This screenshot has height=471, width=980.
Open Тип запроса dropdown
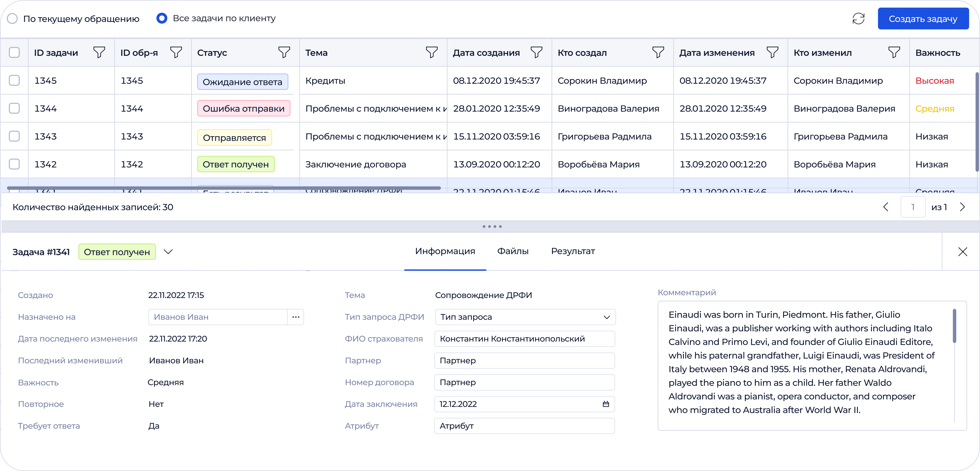pyautogui.click(x=525, y=317)
